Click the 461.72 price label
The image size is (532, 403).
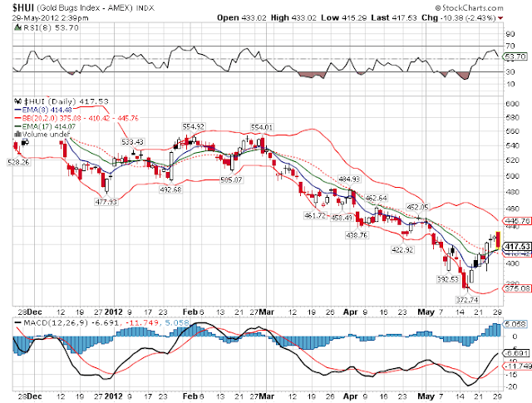315,215
